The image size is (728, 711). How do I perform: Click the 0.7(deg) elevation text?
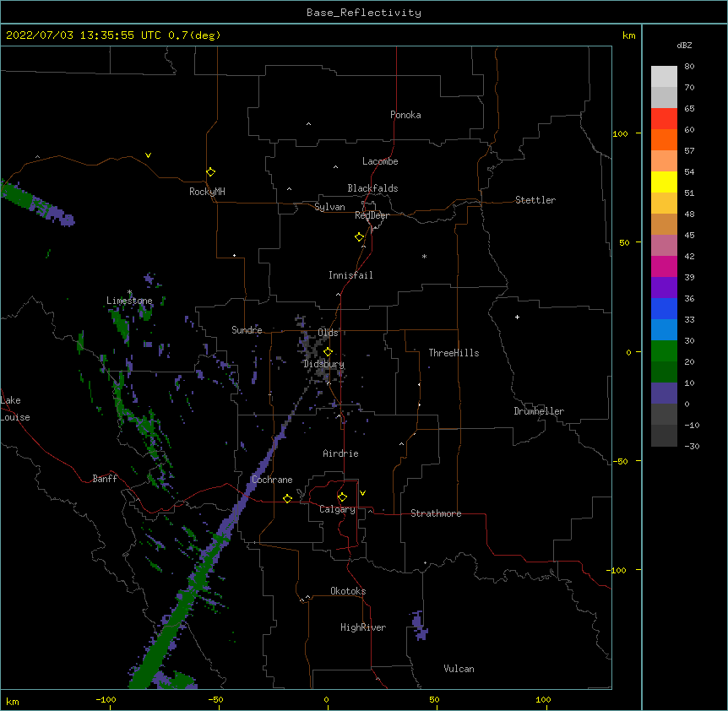click(x=194, y=35)
